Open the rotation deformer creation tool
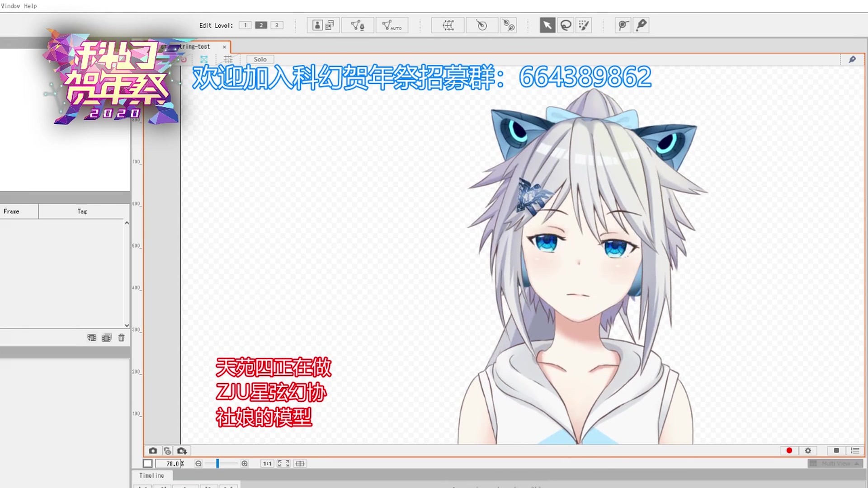The height and width of the screenshot is (488, 868). click(509, 25)
